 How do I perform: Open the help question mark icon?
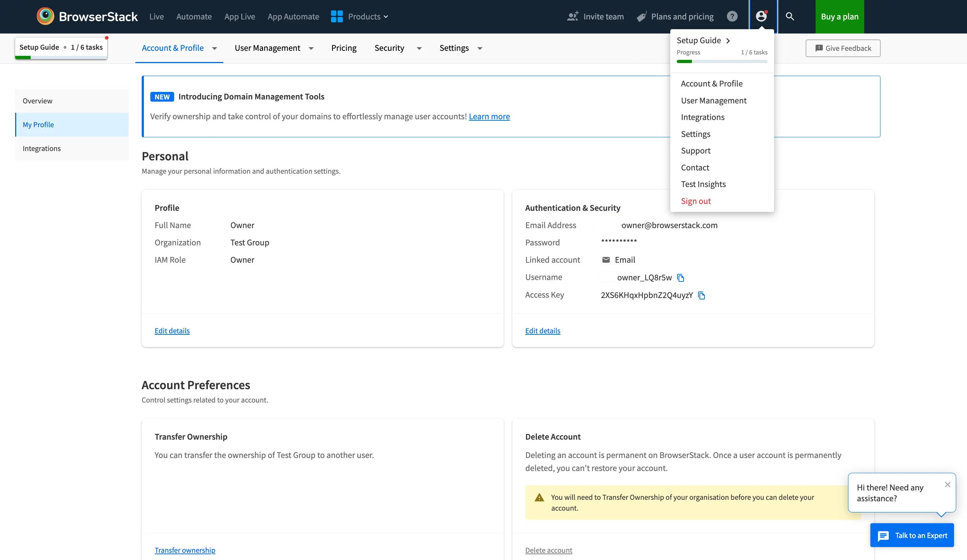click(x=732, y=17)
